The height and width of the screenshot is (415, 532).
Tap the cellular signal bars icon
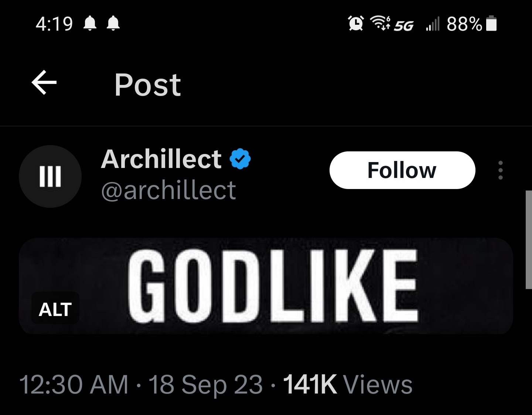pos(433,25)
